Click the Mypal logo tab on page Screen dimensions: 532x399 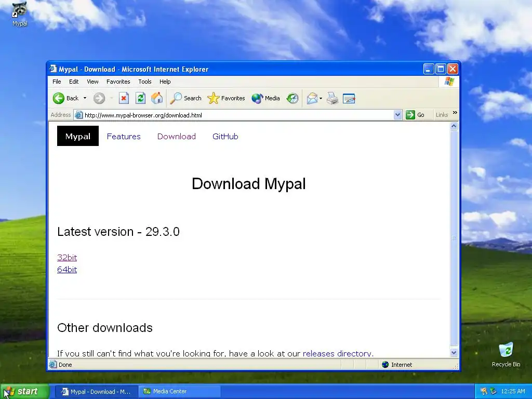(x=78, y=136)
